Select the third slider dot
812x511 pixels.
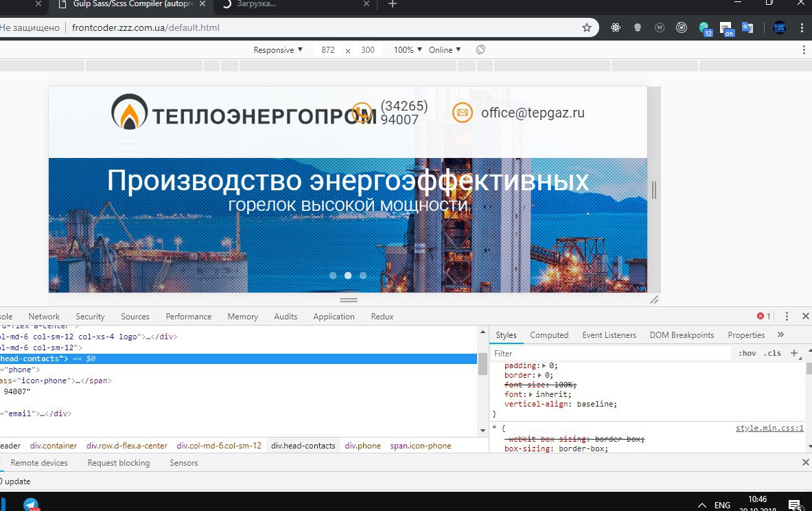363,275
